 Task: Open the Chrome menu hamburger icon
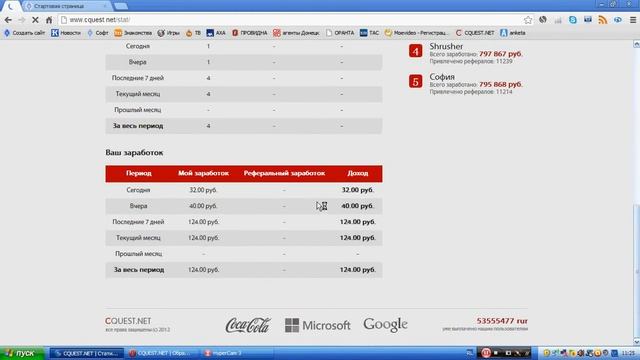click(x=633, y=20)
